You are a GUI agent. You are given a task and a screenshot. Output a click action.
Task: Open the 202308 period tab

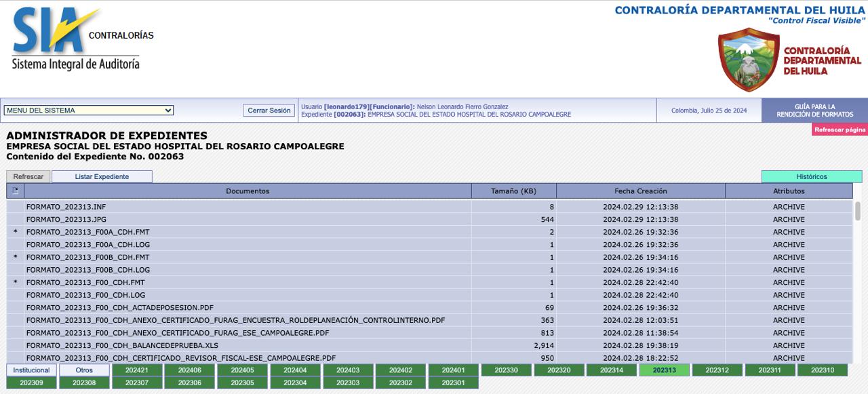(x=85, y=383)
